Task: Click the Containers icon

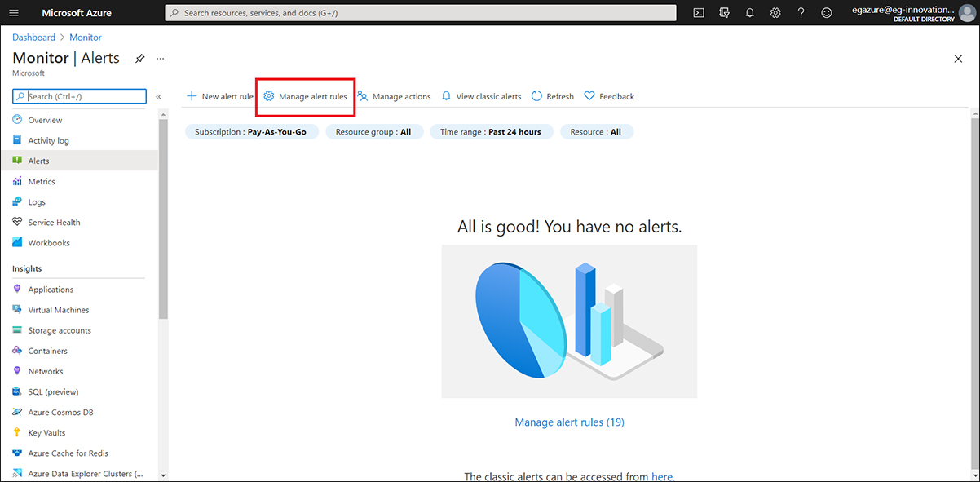Action: click(18, 351)
